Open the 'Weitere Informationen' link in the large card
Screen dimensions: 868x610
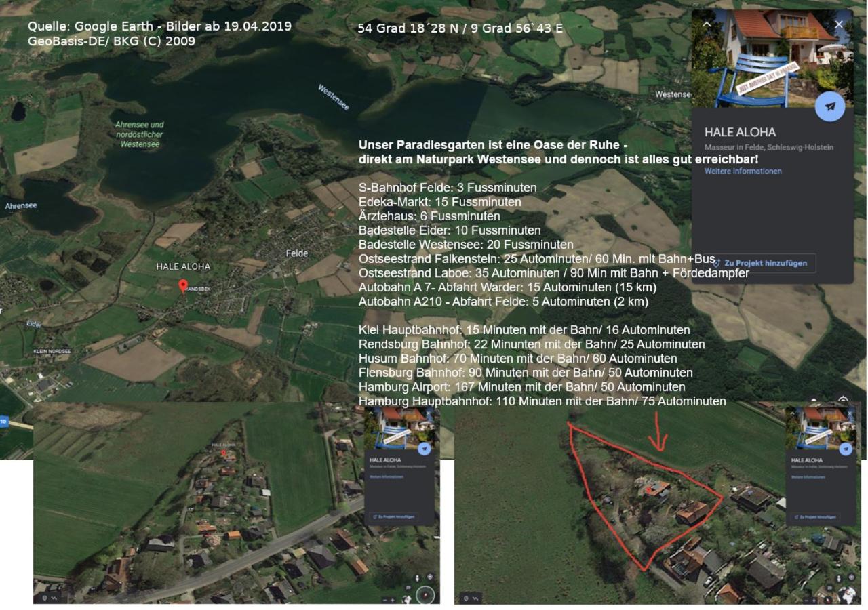(x=743, y=171)
